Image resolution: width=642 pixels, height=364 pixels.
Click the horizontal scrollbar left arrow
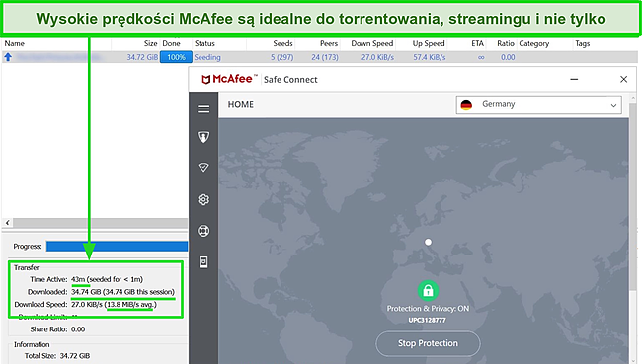(7, 223)
